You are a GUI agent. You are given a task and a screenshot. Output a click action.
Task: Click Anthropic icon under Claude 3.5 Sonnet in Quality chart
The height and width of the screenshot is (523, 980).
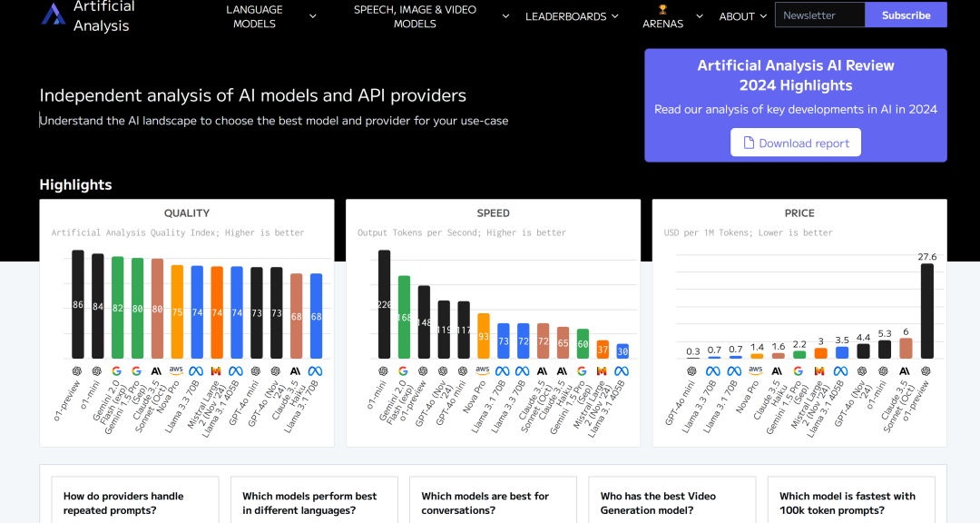point(156,371)
